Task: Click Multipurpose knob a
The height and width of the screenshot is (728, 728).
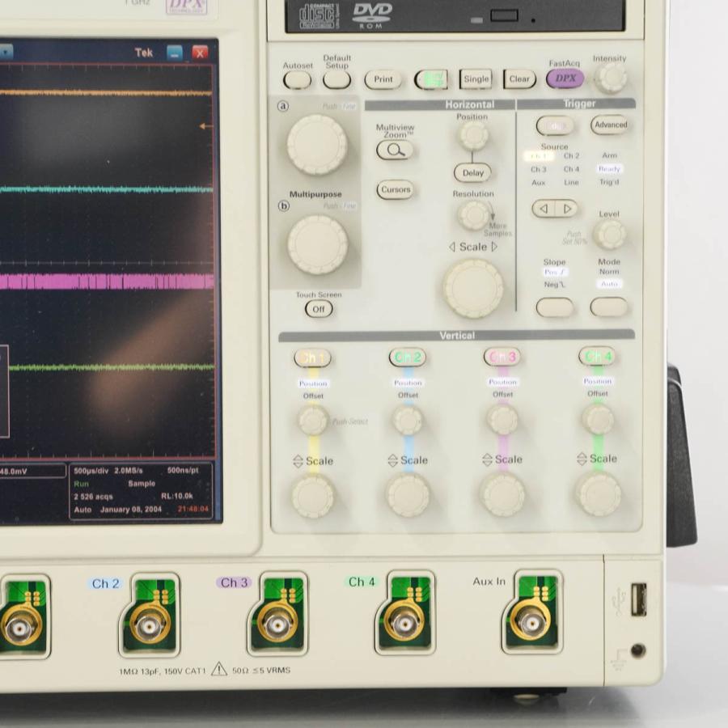Action: tap(317, 145)
